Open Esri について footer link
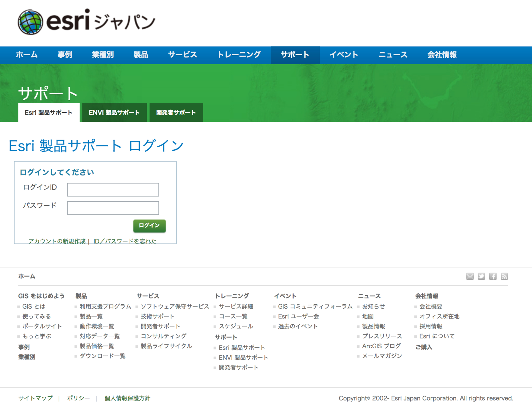 pos(437,336)
